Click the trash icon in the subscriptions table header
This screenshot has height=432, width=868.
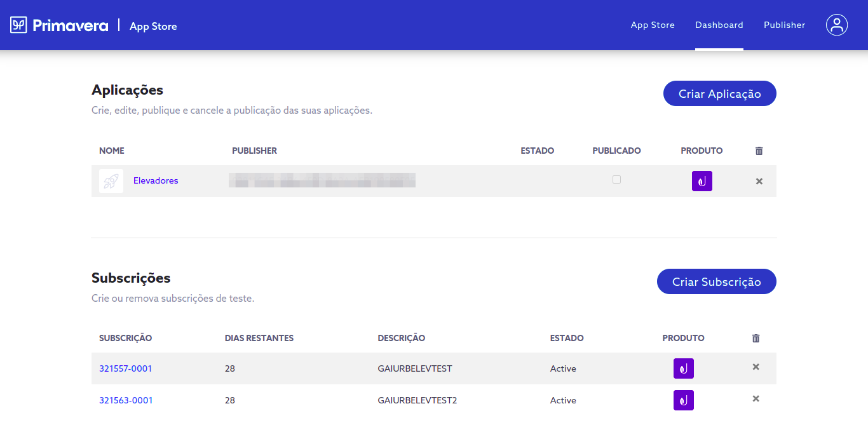pyautogui.click(x=756, y=338)
